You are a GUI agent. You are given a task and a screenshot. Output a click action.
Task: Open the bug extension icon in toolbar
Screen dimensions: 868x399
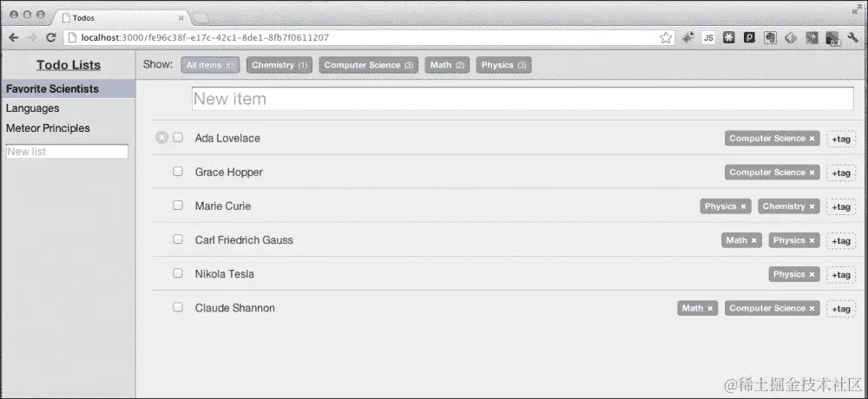687,37
